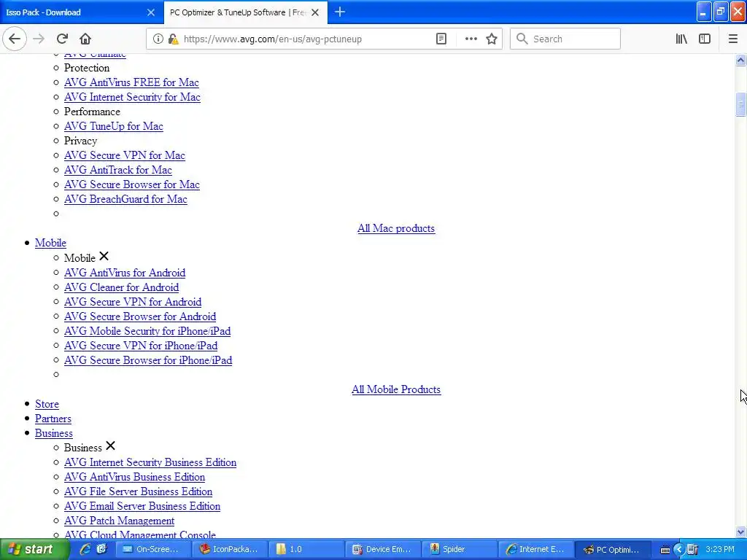This screenshot has height=560, width=747.
Task: Open page actions three-dot menu
Action: 471,39
